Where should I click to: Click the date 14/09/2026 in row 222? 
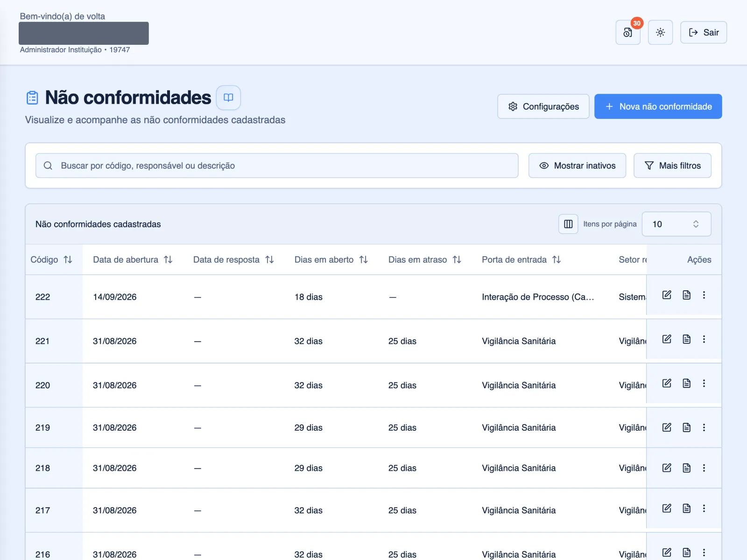115,297
